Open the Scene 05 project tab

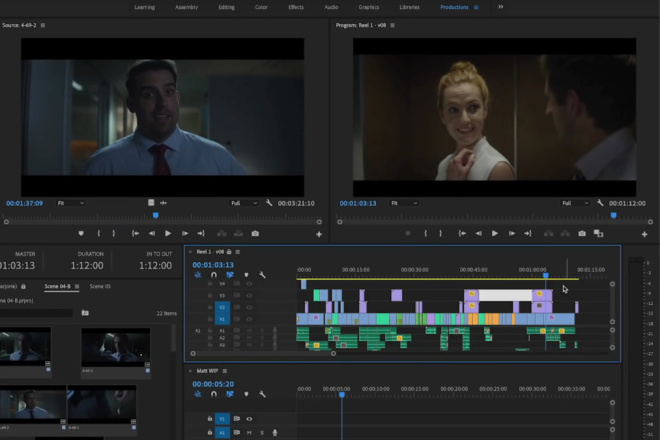[100, 286]
